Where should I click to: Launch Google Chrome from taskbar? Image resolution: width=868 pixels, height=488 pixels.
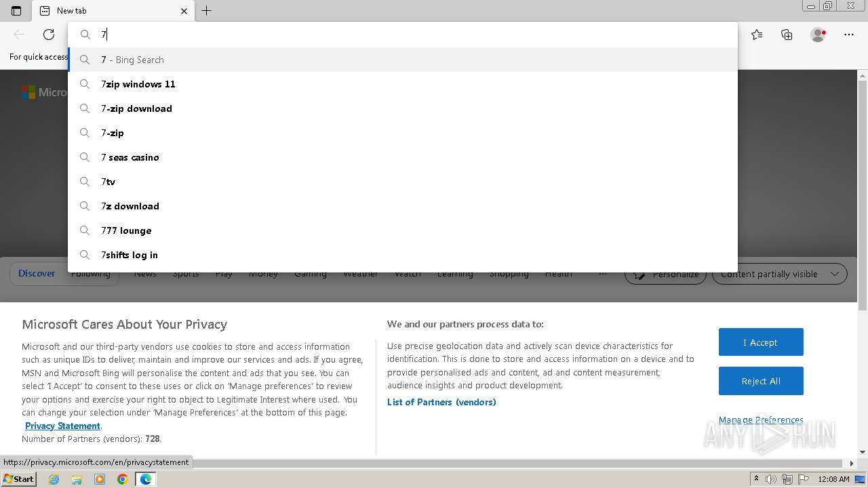[123, 479]
